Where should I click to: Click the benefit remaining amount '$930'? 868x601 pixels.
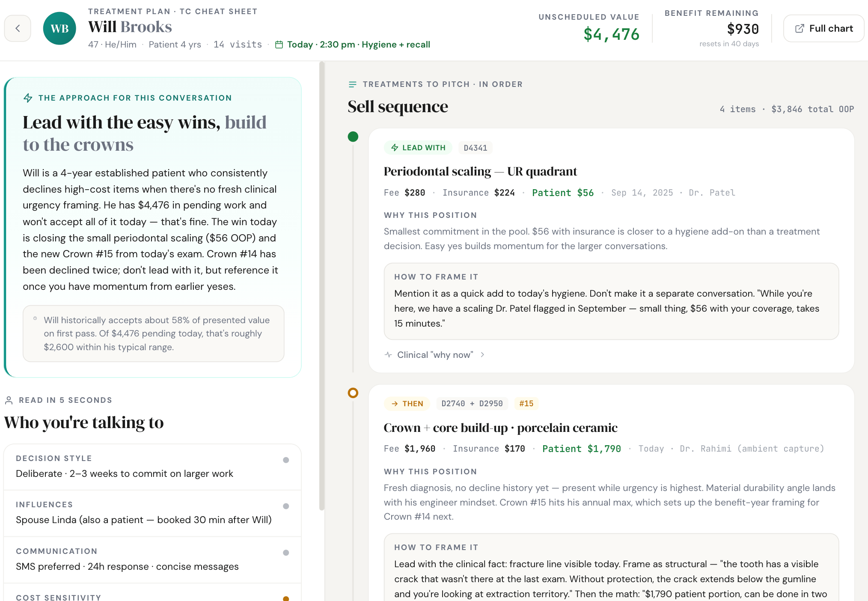[743, 29]
